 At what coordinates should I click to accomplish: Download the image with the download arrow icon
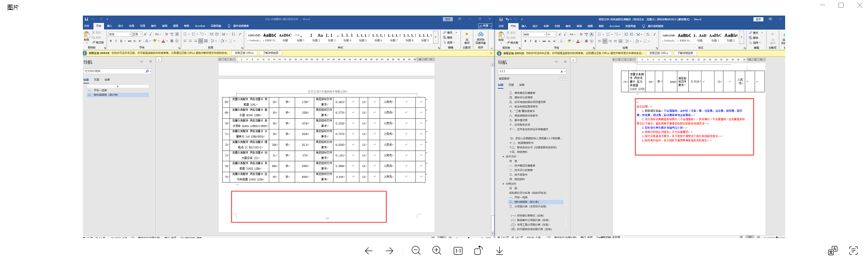click(x=499, y=251)
